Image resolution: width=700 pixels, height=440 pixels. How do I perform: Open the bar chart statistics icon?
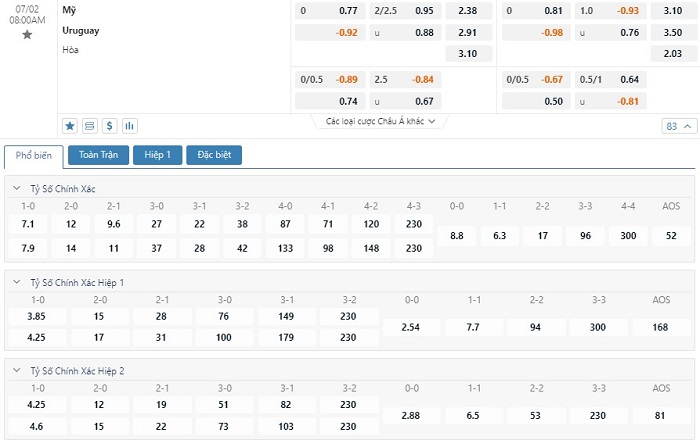[x=130, y=126]
